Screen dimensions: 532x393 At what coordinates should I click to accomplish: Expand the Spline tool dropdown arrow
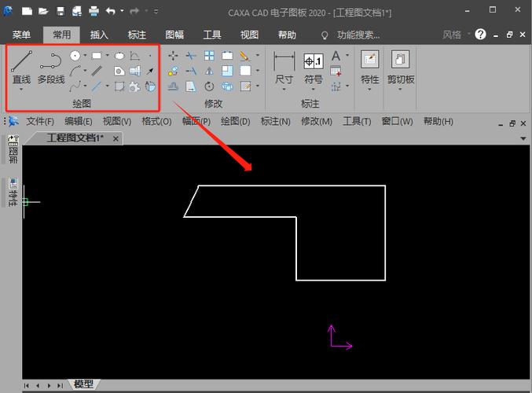pos(85,86)
